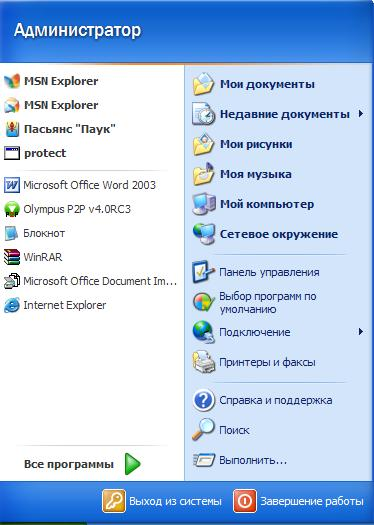Click the Блокнот notepad icon
The height and width of the screenshot is (525, 374).
[x=12, y=233]
